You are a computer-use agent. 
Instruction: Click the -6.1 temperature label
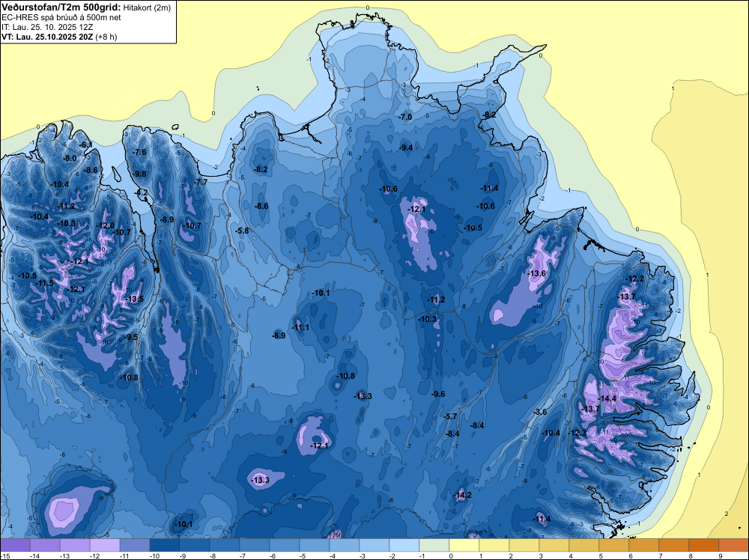86,144
